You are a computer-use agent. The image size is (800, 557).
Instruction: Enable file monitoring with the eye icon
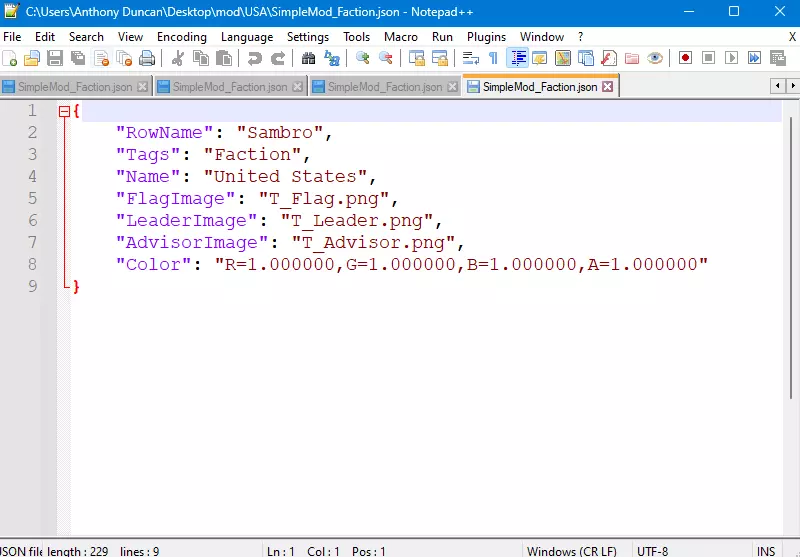(x=655, y=59)
